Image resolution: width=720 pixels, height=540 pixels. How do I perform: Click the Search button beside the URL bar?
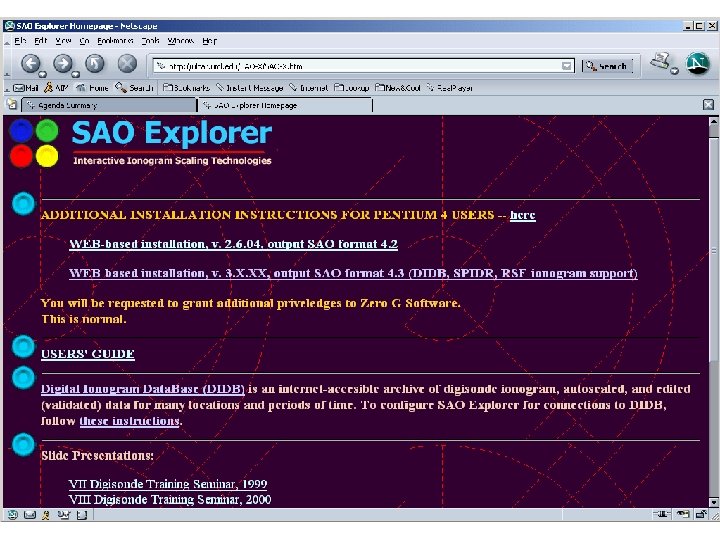[x=607, y=66]
